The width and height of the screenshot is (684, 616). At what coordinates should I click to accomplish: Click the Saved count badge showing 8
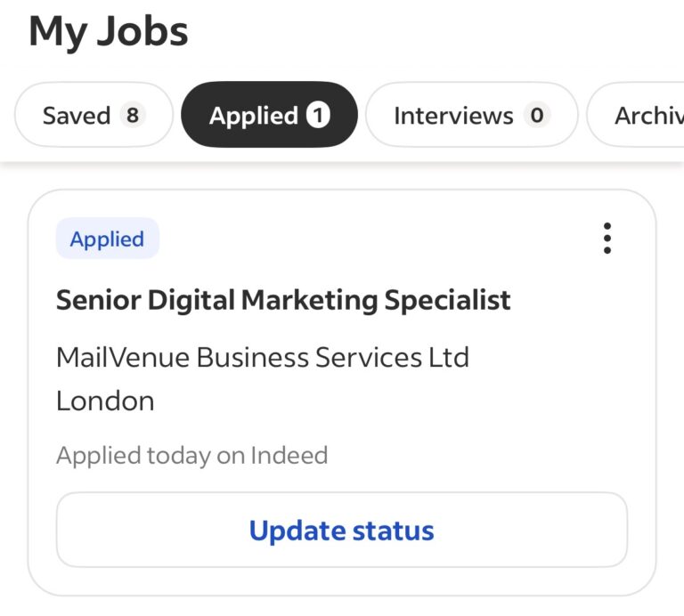(x=132, y=116)
